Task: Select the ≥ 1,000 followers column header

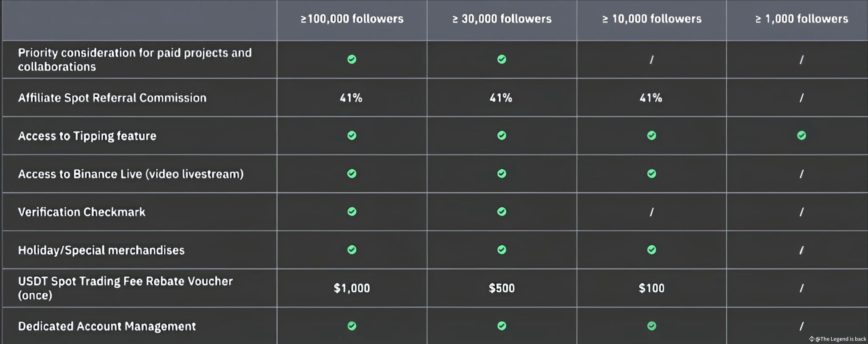Action: pyautogui.click(x=801, y=19)
